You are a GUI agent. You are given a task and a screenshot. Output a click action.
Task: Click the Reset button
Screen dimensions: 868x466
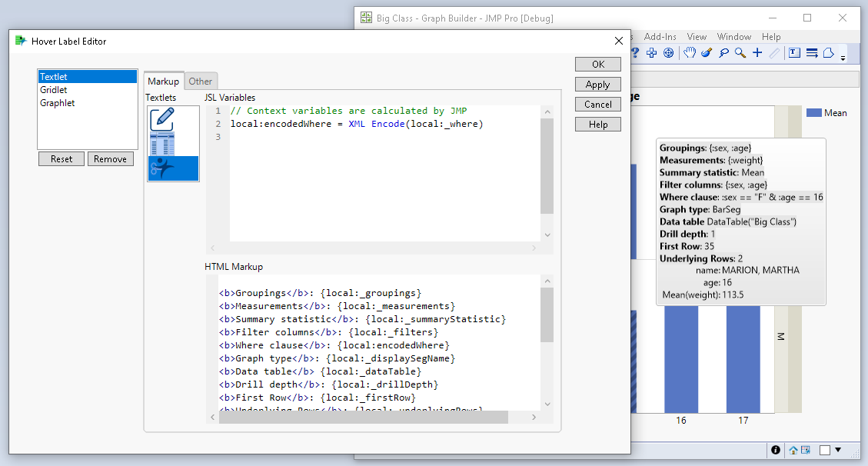[62, 159]
